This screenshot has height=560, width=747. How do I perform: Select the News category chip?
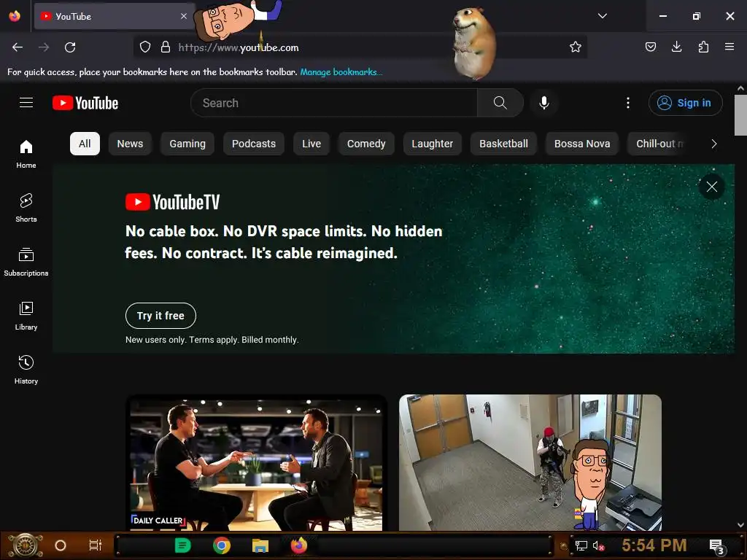(130, 144)
